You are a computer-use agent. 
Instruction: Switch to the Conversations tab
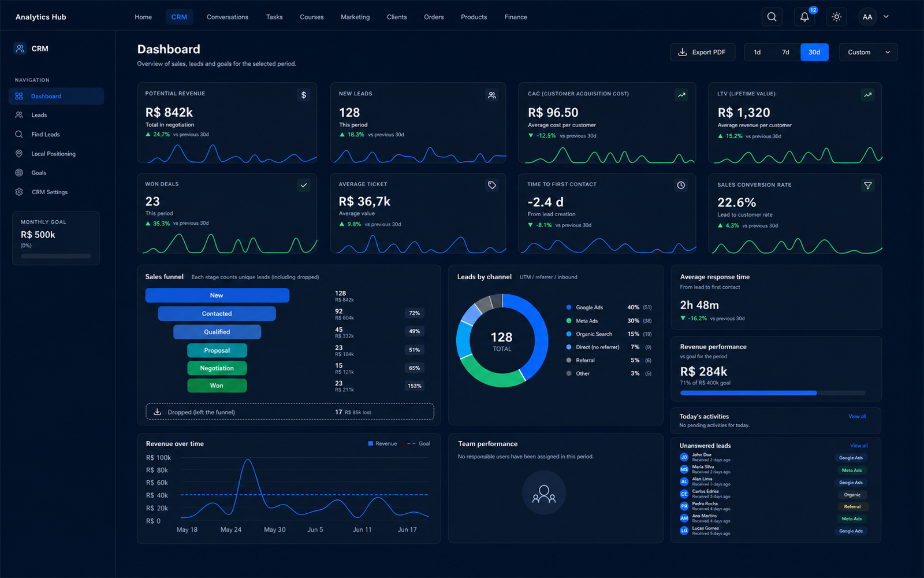[x=228, y=17]
